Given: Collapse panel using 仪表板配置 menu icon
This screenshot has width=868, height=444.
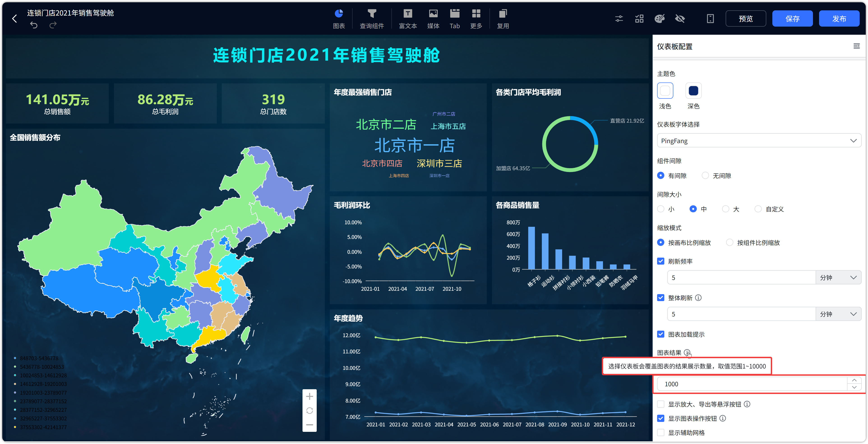Looking at the screenshot, I should click(x=856, y=46).
